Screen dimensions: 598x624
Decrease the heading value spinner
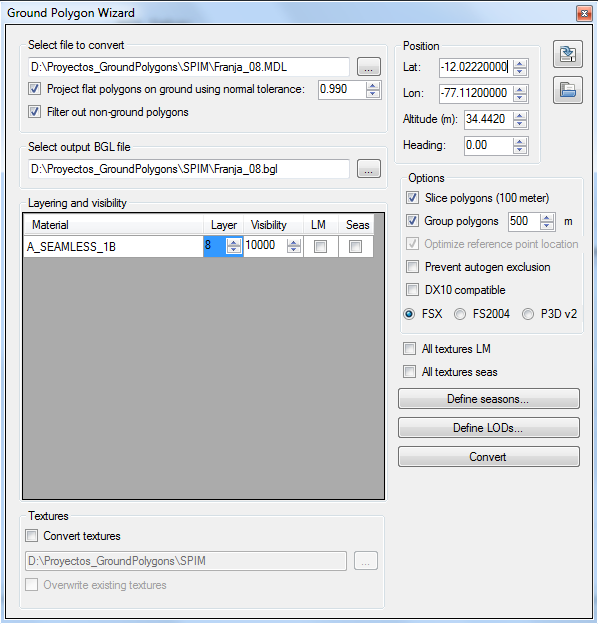pos(519,149)
